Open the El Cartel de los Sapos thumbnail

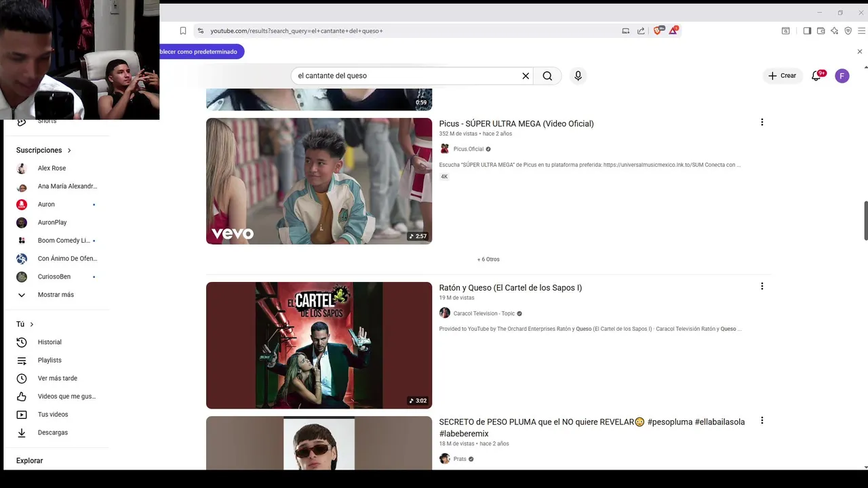point(319,345)
